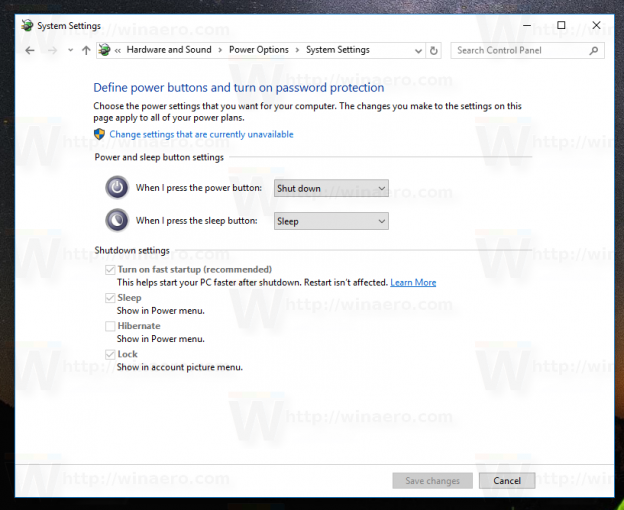Open the sleep button action dropdown
Screen dimensions: 624x510
click(x=331, y=221)
